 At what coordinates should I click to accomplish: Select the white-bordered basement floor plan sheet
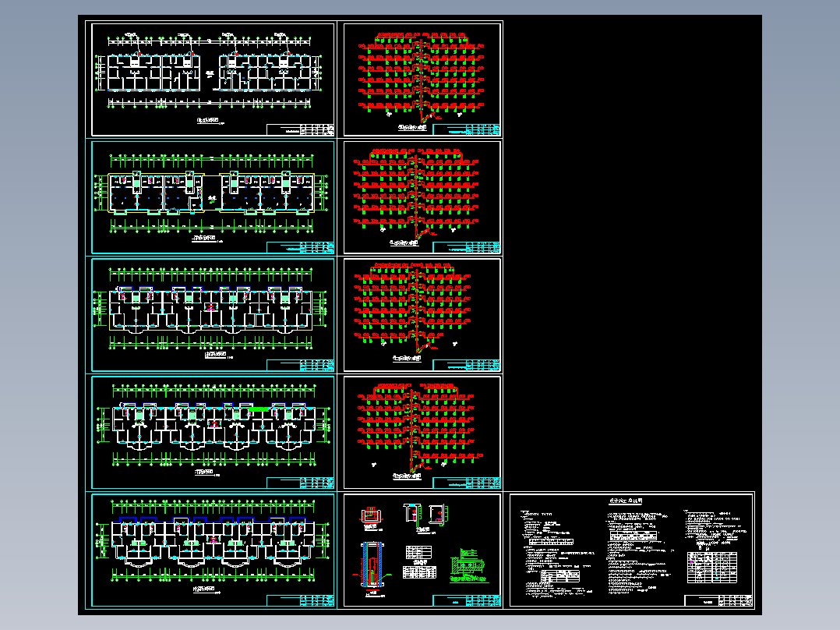point(213,80)
